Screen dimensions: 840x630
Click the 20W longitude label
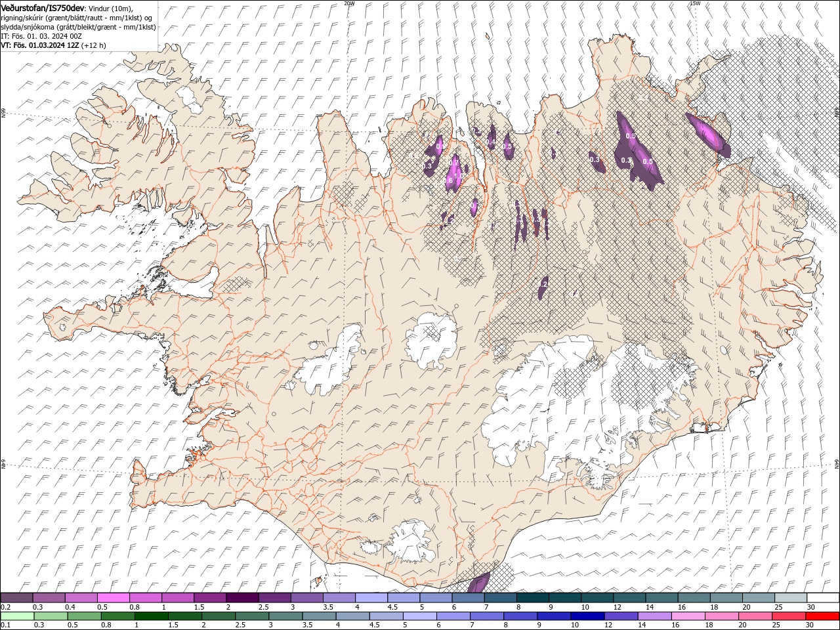tap(349, 3)
